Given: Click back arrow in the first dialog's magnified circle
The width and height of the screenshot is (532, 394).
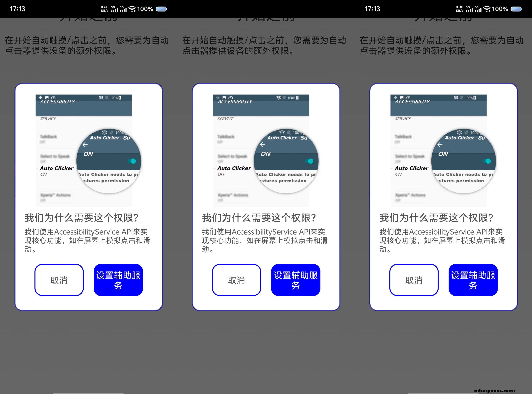Looking at the screenshot, I should pyautogui.click(x=85, y=145).
